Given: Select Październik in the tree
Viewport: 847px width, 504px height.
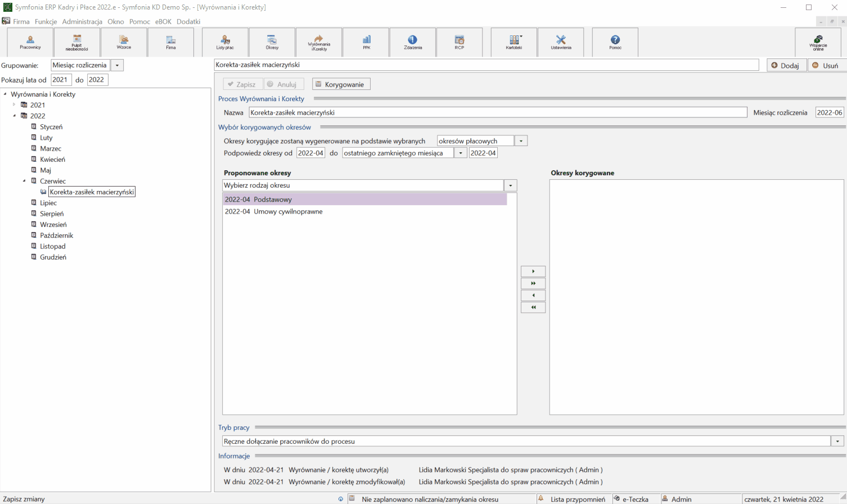Looking at the screenshot, I should (x=57, y=235).
